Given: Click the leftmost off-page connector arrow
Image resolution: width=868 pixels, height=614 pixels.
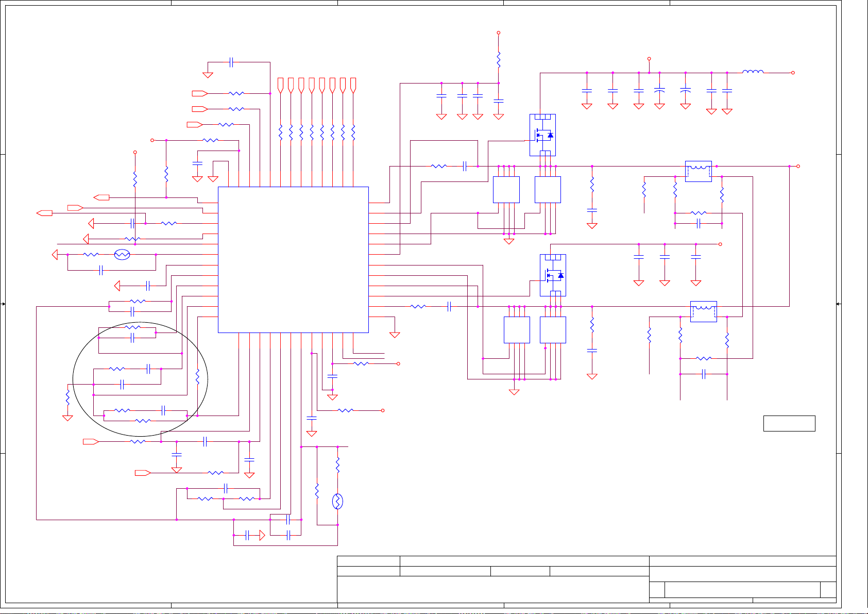Looking at the screenshot, I should (x=44, y=213).
